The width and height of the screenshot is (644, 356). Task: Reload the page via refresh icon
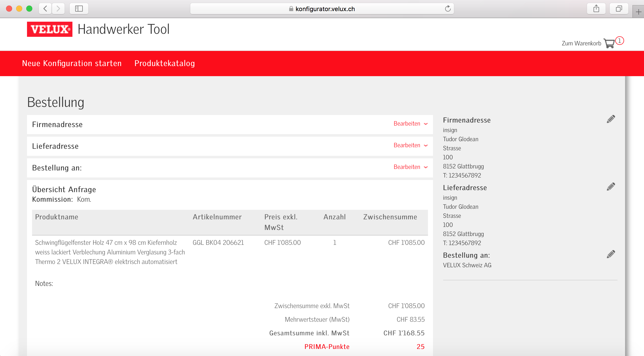pos(448,9)
